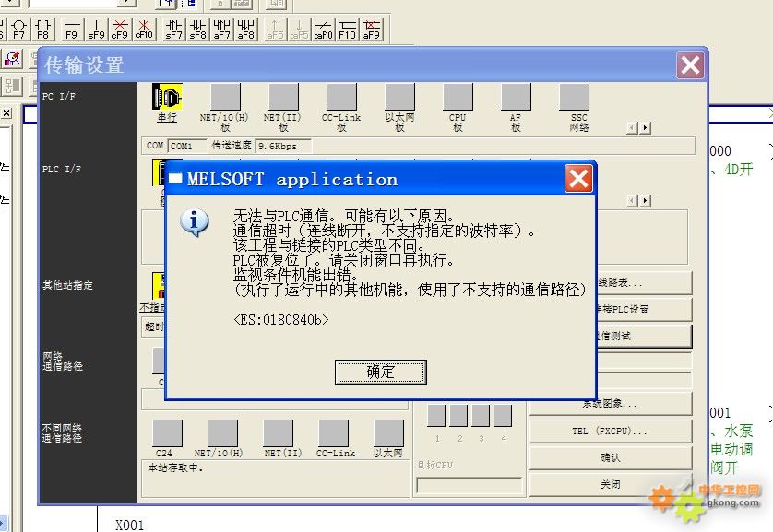Choose CC-Link in 不同网络通信路径 row
The image size is (773, 532).
334,433
